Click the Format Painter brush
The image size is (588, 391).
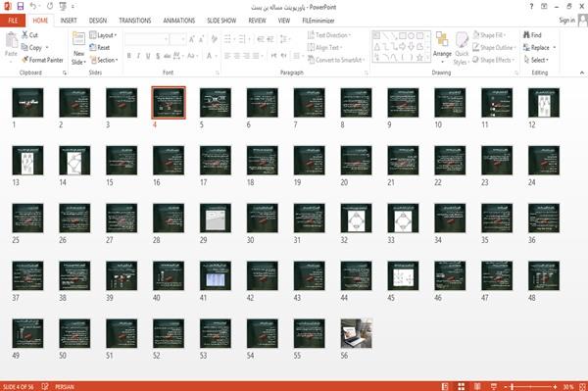tap(25, 60)
